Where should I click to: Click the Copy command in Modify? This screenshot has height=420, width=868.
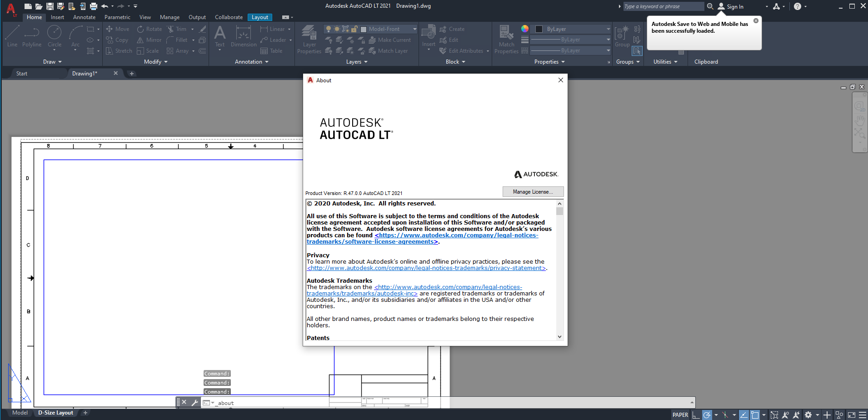[x=117, y=40]
